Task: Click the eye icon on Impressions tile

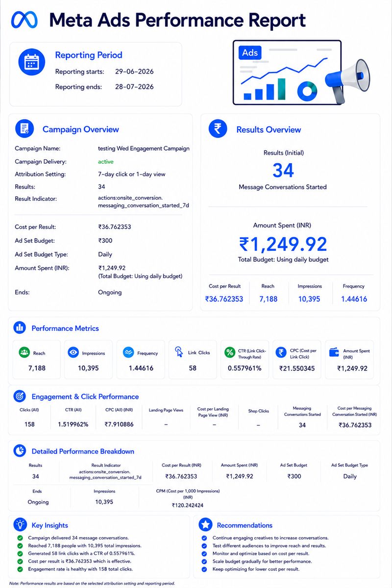Action: 73,352
